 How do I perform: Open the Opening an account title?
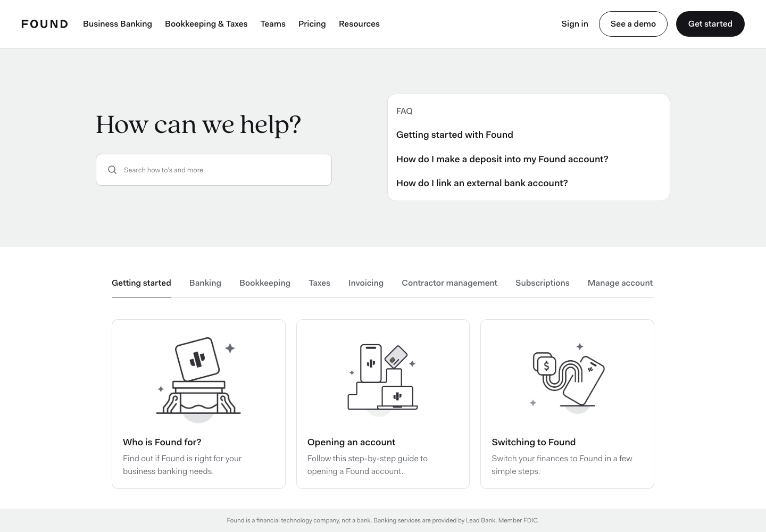coord(352,442)
